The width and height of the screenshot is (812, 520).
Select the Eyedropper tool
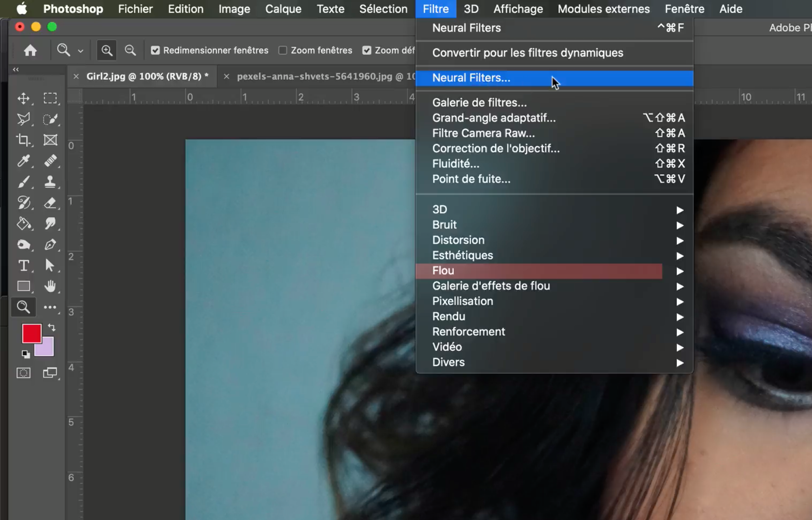(24, 161)
